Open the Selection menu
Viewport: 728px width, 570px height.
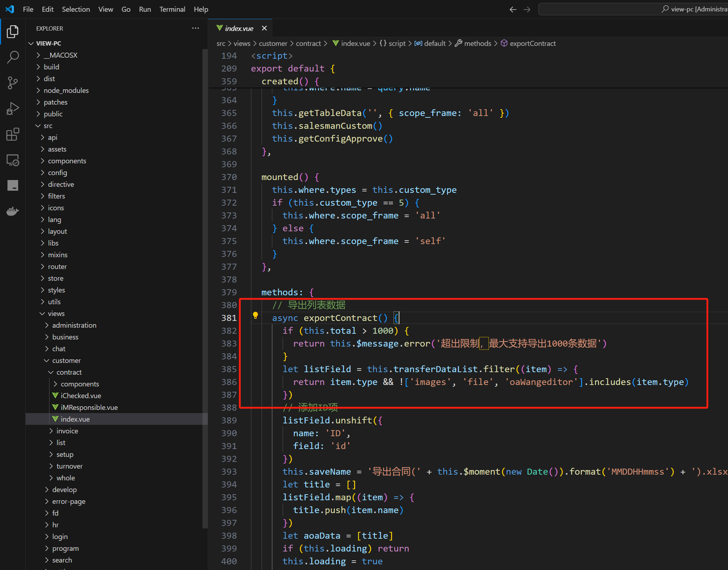click(x=76, y=9)
